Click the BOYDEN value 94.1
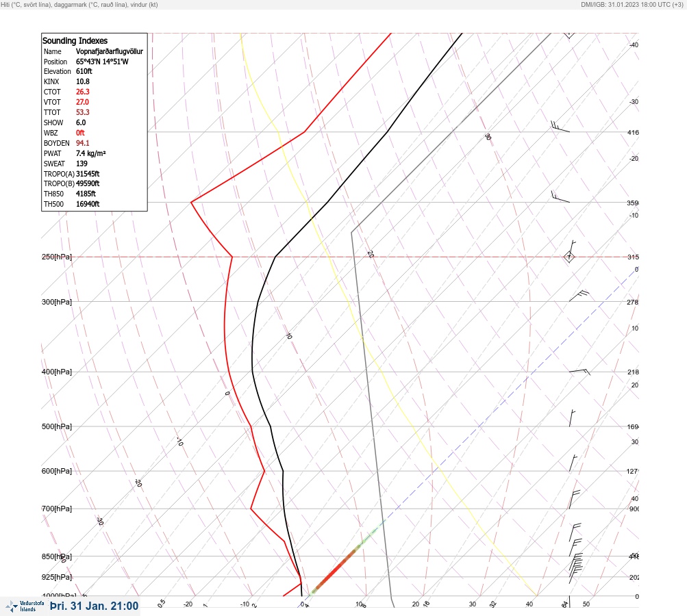The height and width of the screenshot is (616, 687). coord(83,143)
